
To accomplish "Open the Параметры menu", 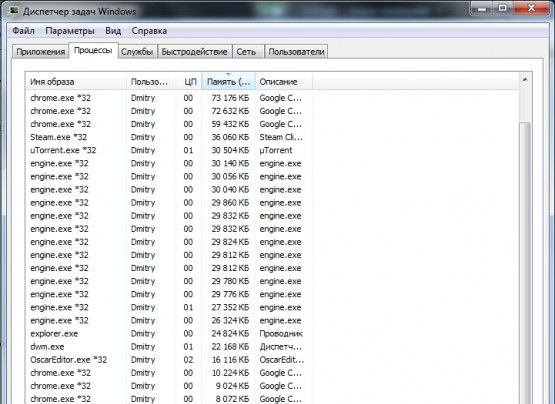I will point(70,31).
